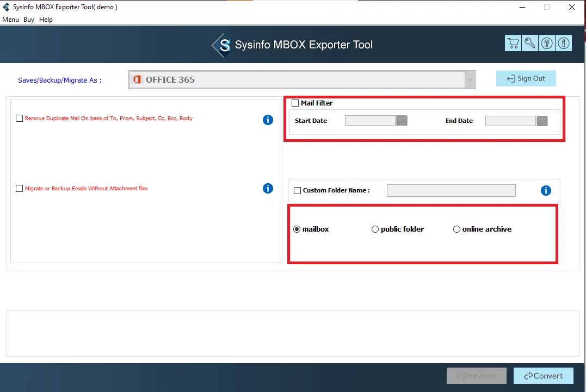Click the key activation icon
586x392 pixels.
tap(529, 43)
